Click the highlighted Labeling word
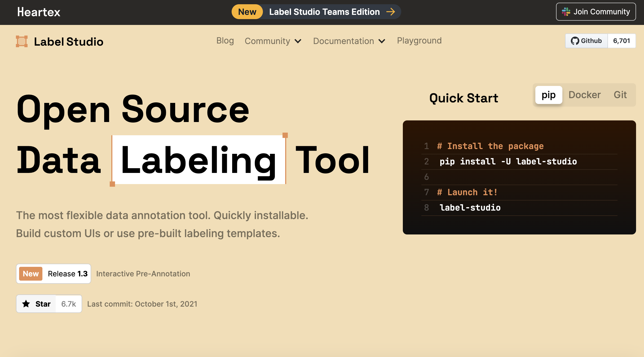Viewport: 644px width, 357px height. click(199, 160)
